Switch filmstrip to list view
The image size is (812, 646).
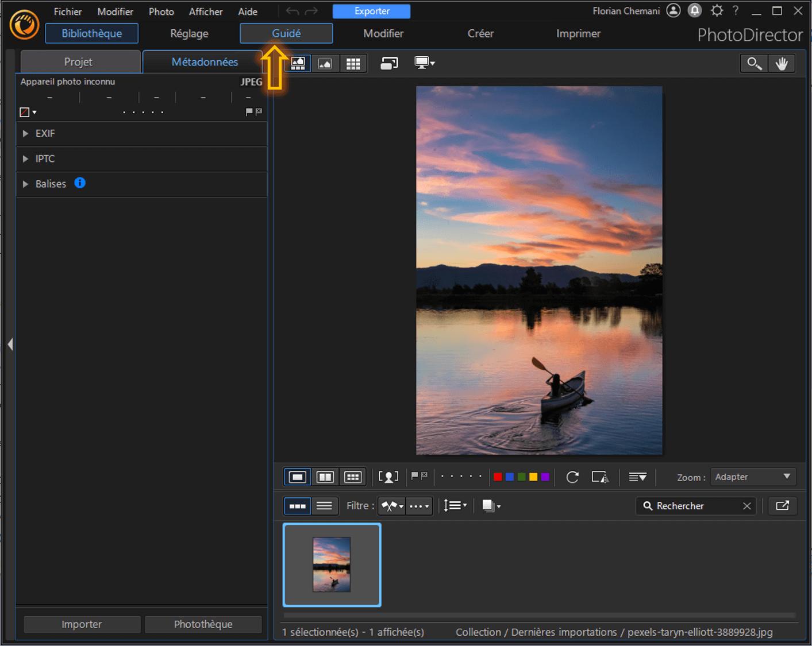pos(324,506)
